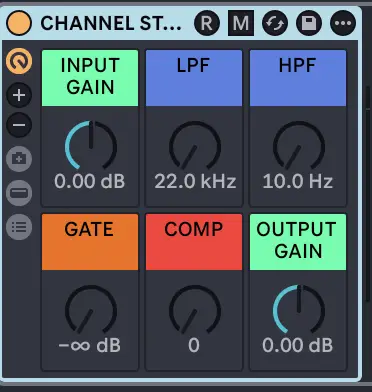Screen dimensions: 372x392
Task: Click the hot-swap preset icon
Action: tap(275, 23)
